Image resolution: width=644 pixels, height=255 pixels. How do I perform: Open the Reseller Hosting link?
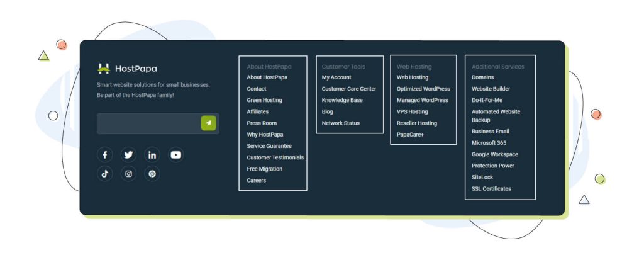417,123
